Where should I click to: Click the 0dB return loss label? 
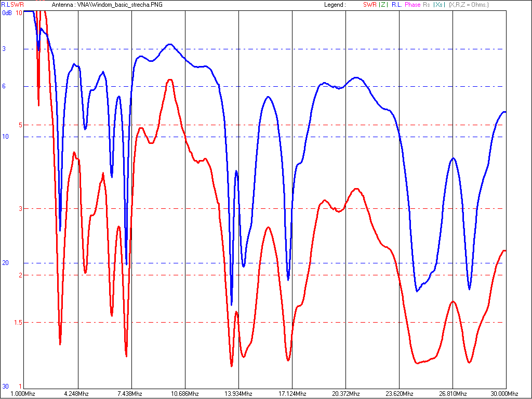point(7,13)
